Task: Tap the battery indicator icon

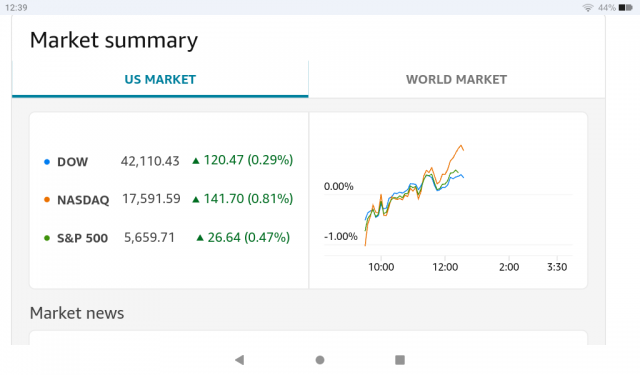Action: point(626,7)
